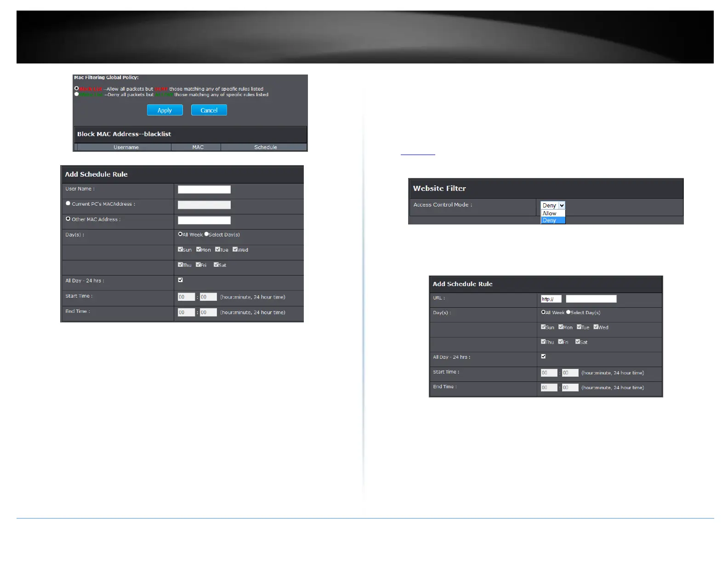Toggle Sun checkbox in MAC schedule rule
This screenshot has height=563, width=728.
(180, 249)
